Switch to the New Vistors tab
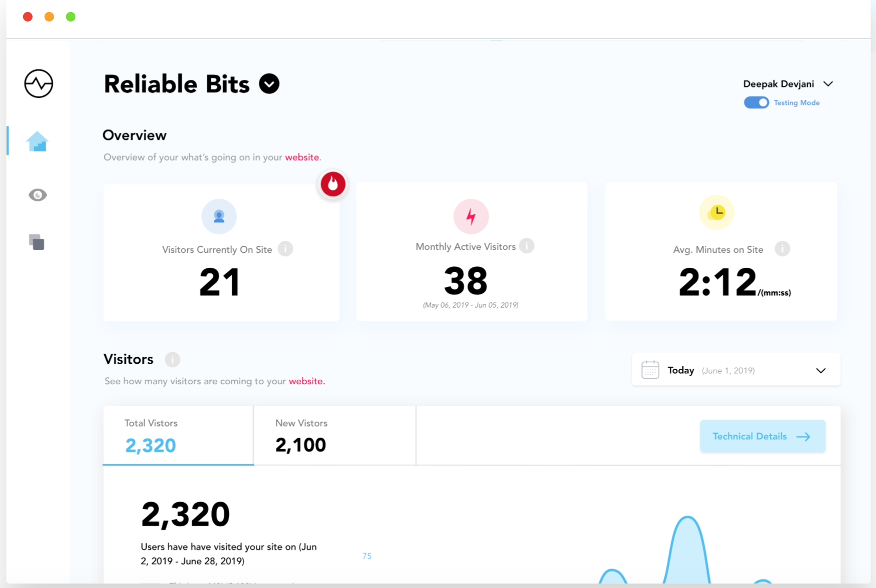Screen dimensions: 876x588 pyautogui.click(x=334, y=435)
